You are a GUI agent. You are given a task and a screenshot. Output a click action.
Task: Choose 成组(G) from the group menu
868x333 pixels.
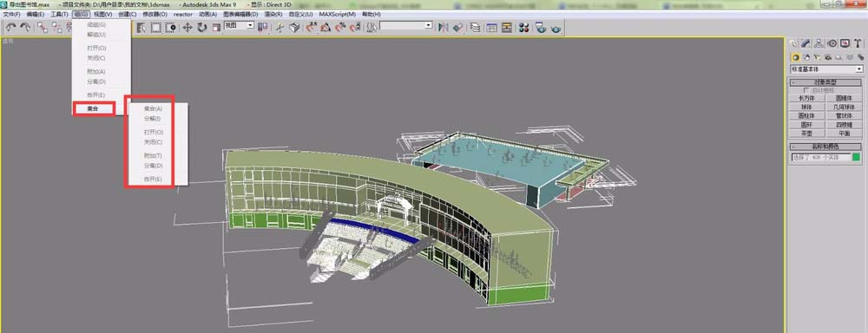coord(96,25)
